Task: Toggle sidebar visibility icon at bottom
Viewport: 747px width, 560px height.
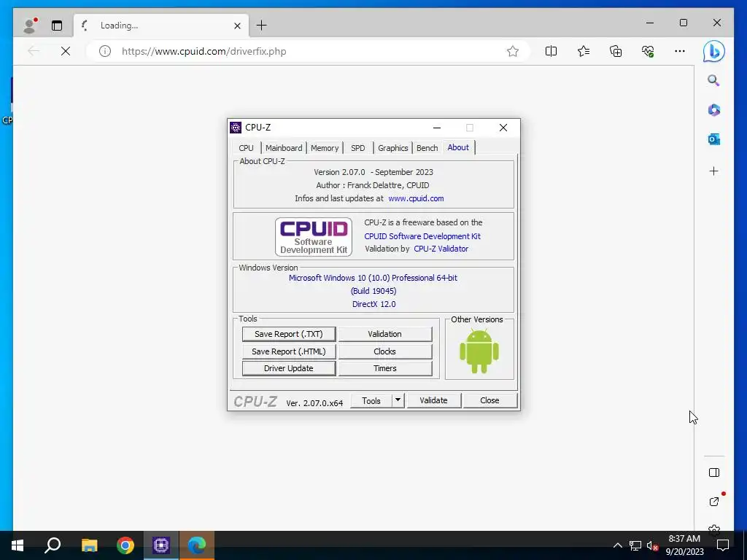Action: tap(713, 472)
